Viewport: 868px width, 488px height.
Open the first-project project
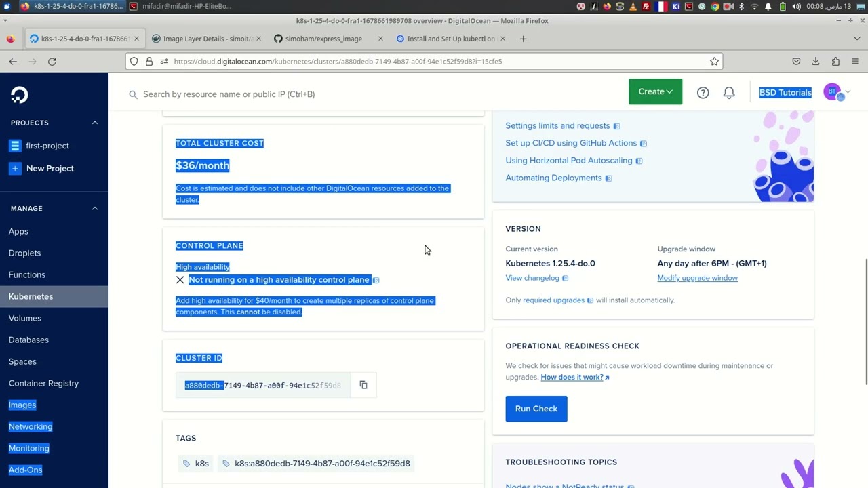47,146
